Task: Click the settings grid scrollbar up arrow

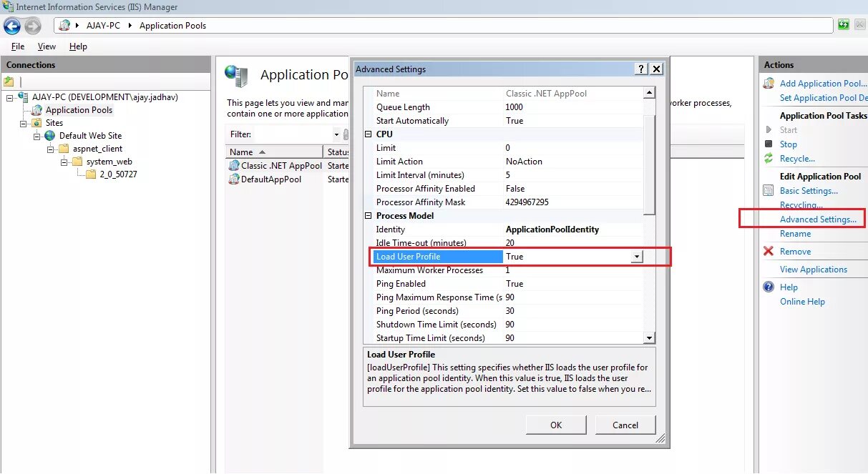Action: [649, 93]
